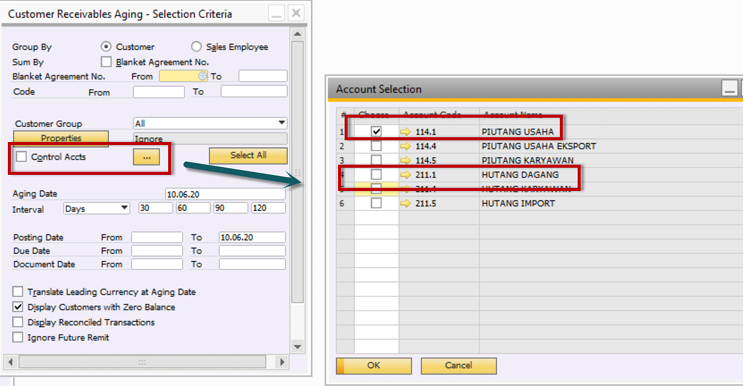Click the Aging Date field
The image size is (744, 386).
coord(225,194)
